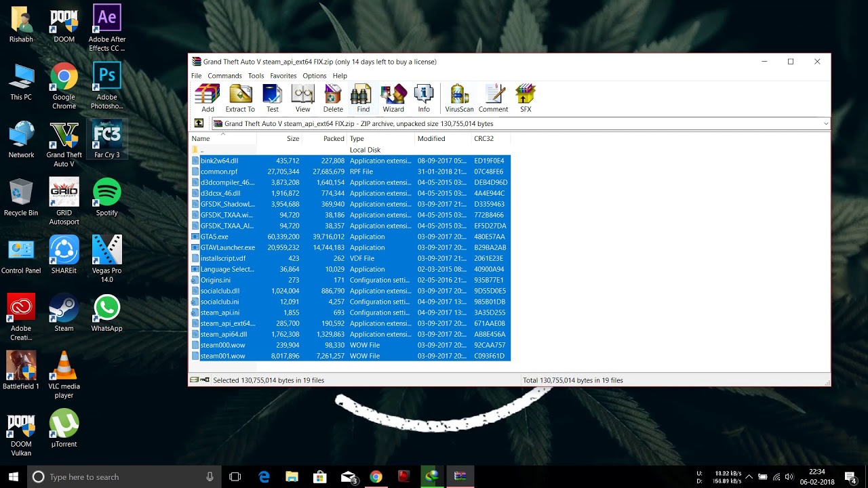The height and width of the screenshot is (488, 868).
Task: Select the steam_api.ini file
Action: [350, 312]
